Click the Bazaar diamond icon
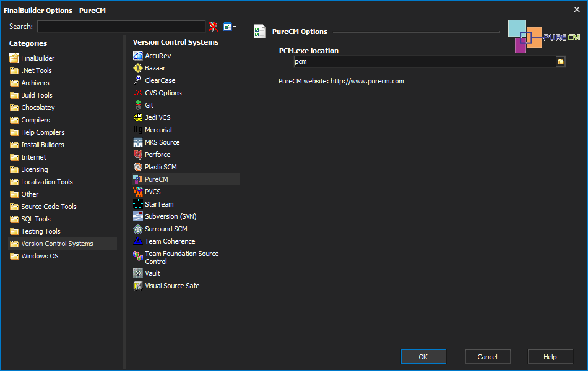Screen dimensions: 588x371 pyautogui.click(x=138, y=68)
